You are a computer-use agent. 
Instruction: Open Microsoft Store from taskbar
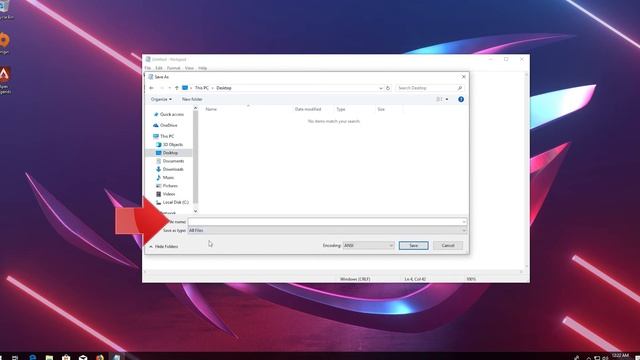66,357
